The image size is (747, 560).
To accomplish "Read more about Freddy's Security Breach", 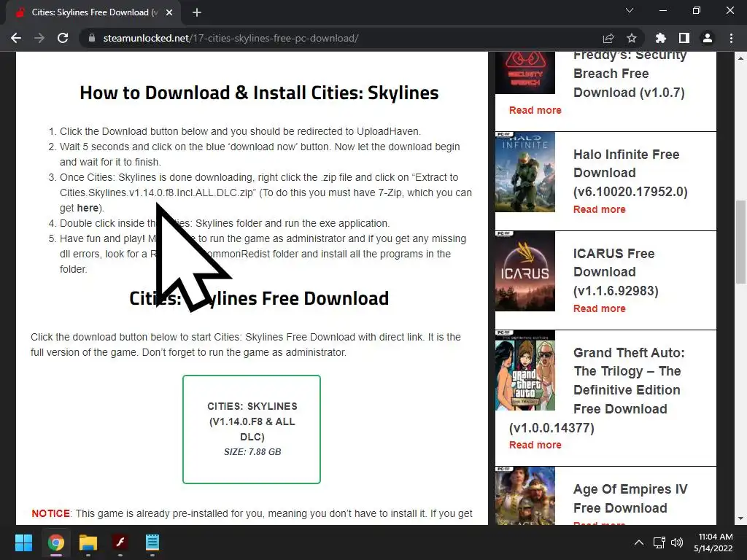I will (535, 110).
